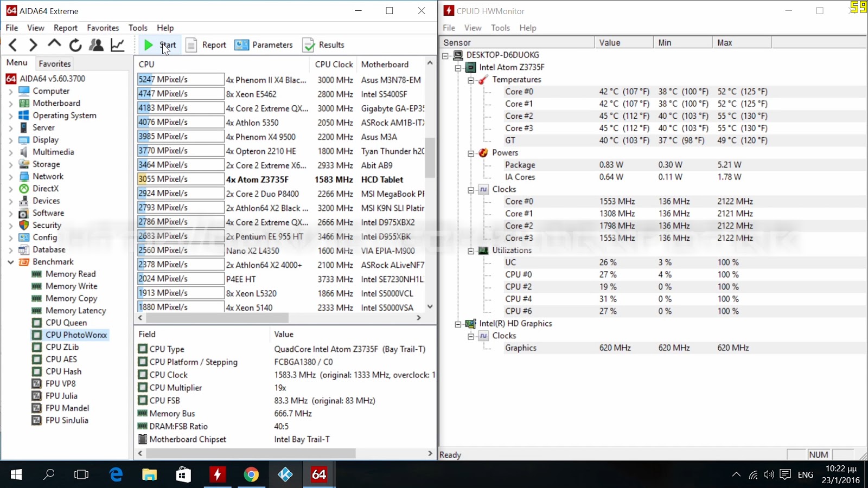Viewport: 868px width, 488px height.
Task: Select Memory Latency benchmark
Action: pos(75,311)
